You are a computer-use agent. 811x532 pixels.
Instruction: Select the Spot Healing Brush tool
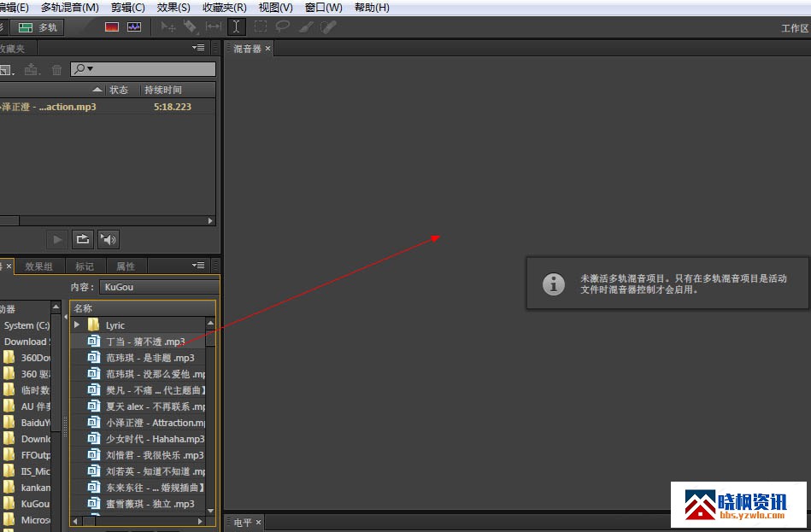(328, 26)
